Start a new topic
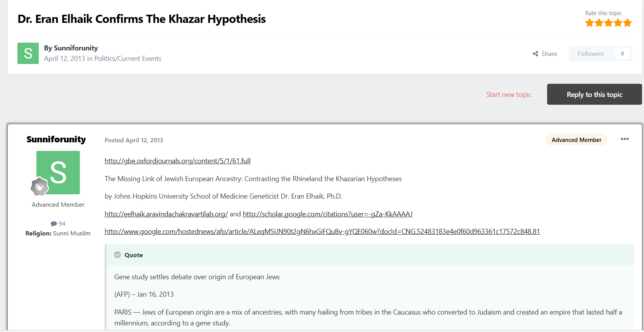 (x=509, y=95)
